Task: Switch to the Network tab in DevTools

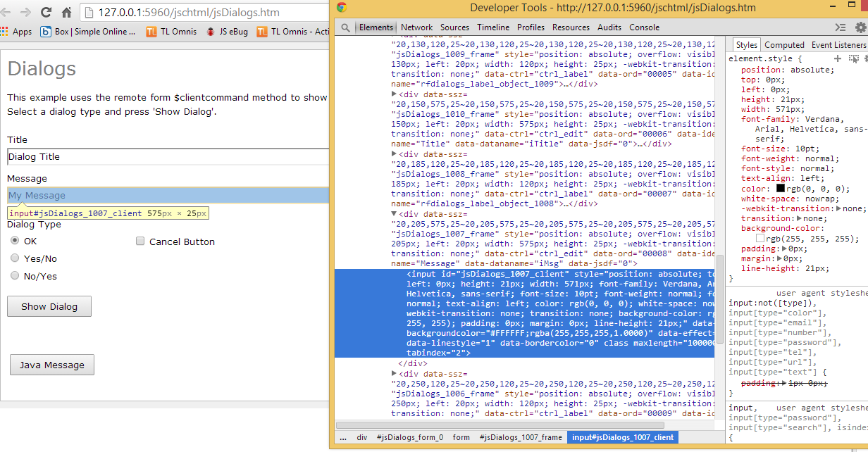Action: 416,27
